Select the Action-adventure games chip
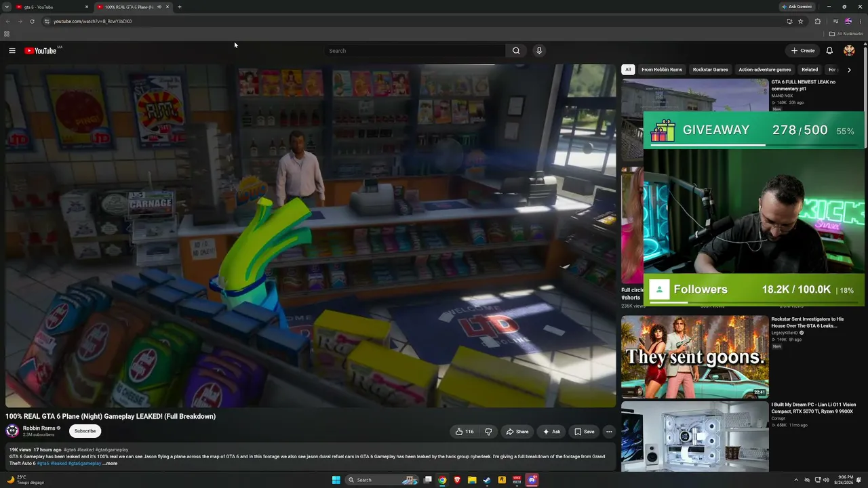868x488 pixels. click(765, 70)
